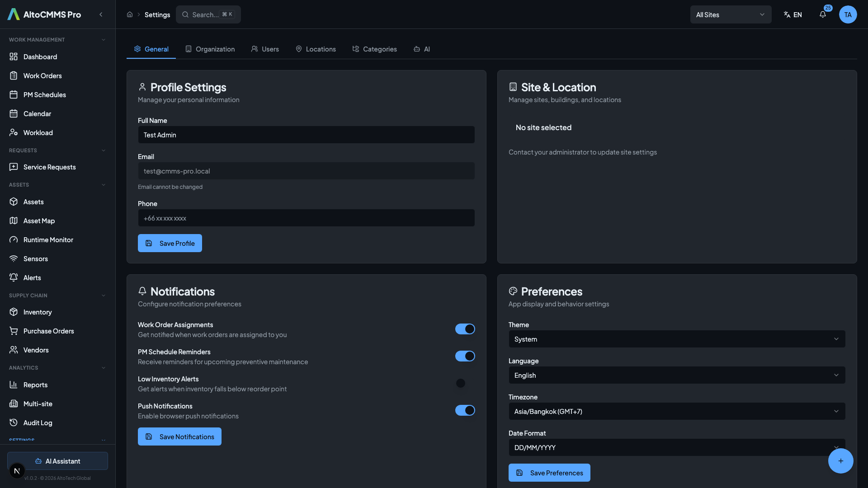Click the TA user avatar
868x488 pixels.
(848, 14)
